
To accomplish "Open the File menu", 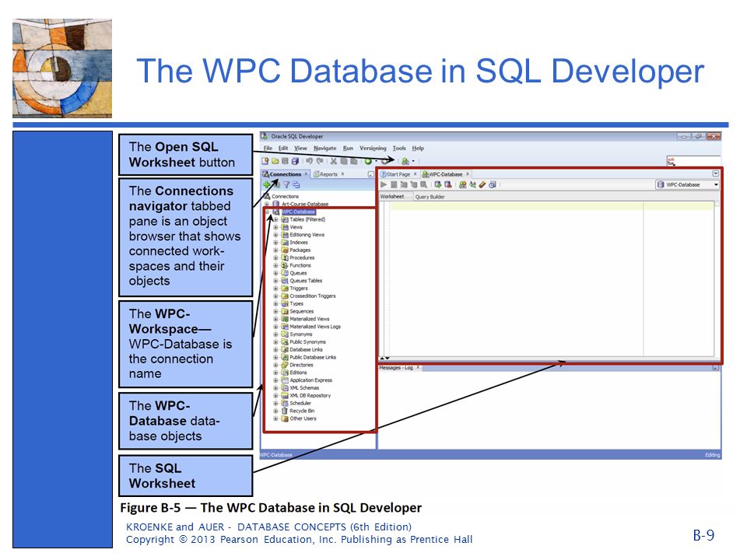I will [268, 148].
